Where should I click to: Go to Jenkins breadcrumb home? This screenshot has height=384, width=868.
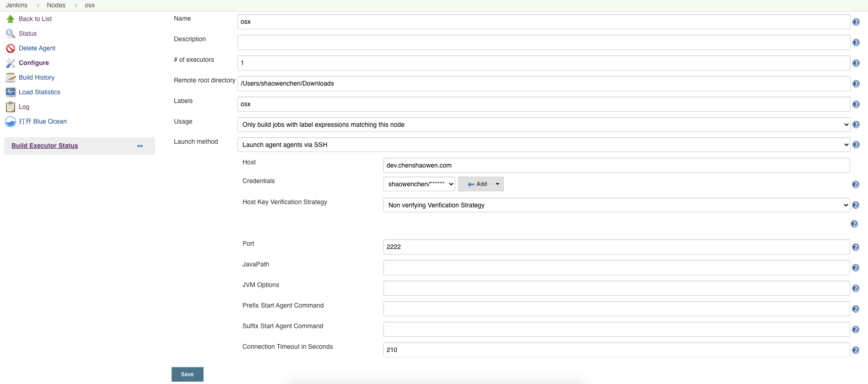pos(16,5)
